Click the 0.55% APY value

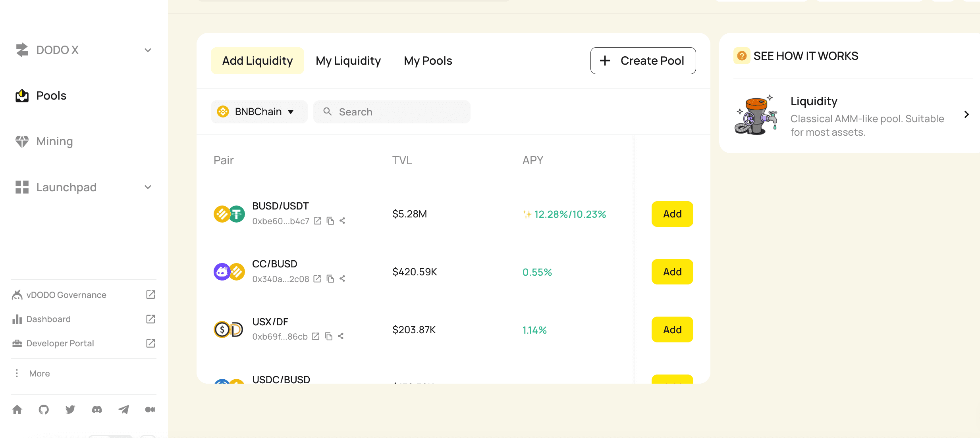pyautogui.click(x=537, y=272)
